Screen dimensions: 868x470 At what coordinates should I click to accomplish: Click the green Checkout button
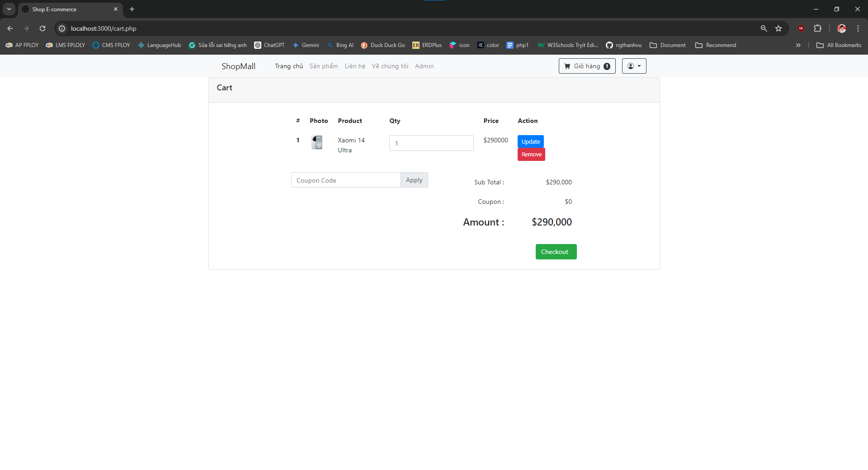coord(556,252)
